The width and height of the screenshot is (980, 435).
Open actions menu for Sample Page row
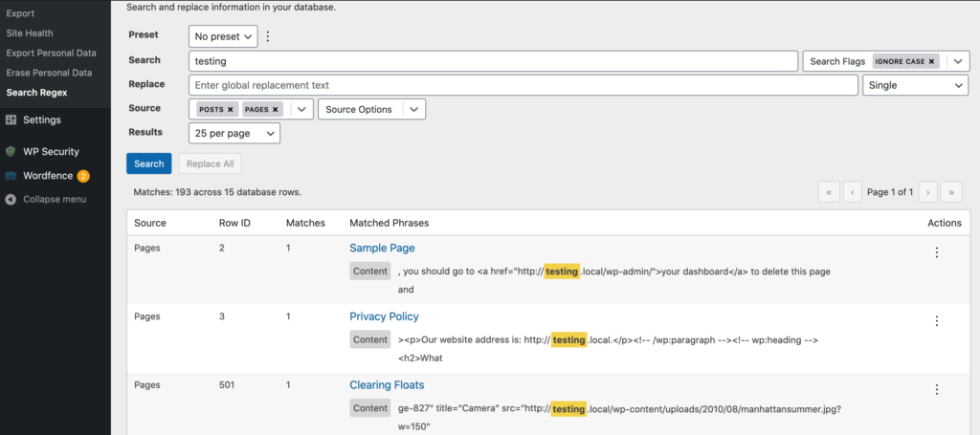pyautogui.click(x=936, y=252)
